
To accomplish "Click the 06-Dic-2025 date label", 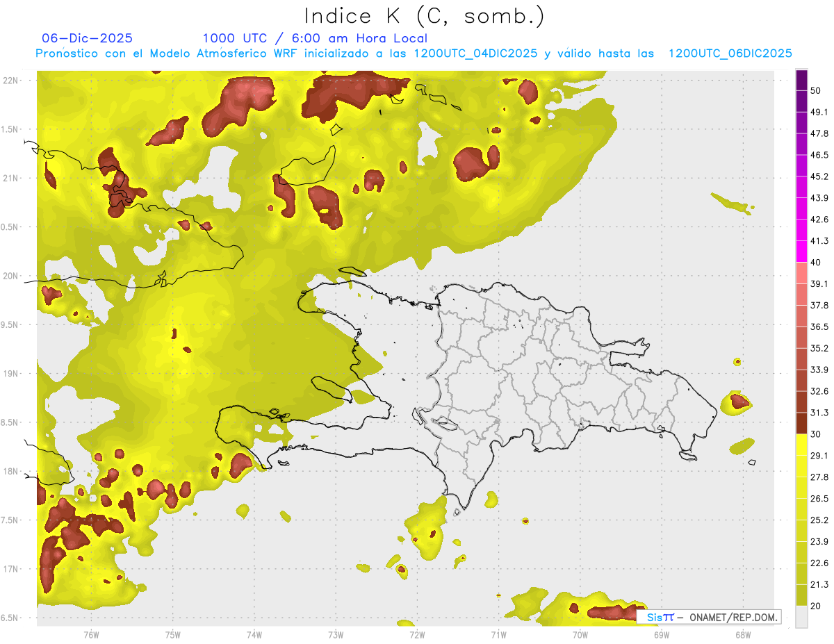I will 87,38.
